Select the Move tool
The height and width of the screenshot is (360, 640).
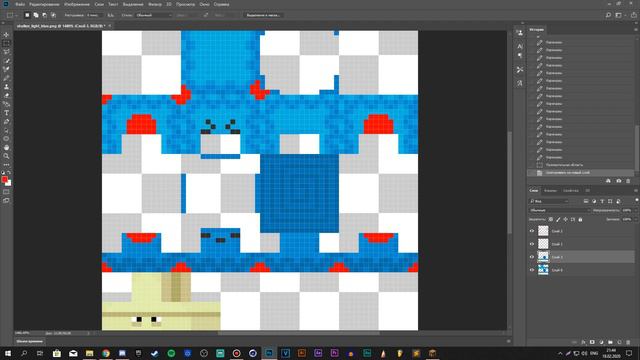pyautogui.click(x=6, y=35)
